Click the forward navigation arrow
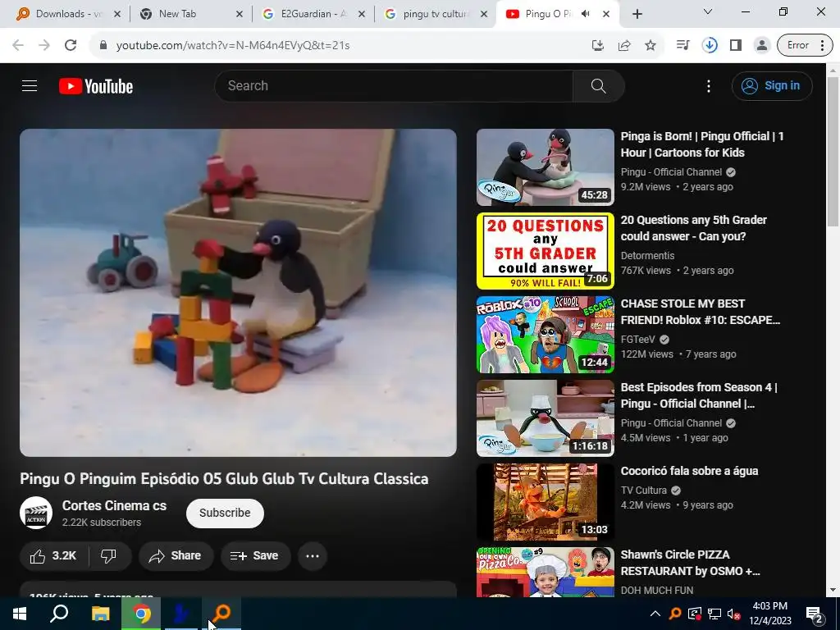The height and width of the screenshot is (630, 840). tap(44, 45)
